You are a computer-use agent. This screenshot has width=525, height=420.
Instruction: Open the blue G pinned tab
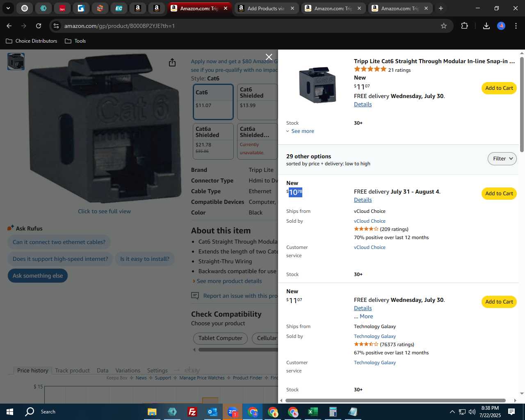(x=81, y=8)
